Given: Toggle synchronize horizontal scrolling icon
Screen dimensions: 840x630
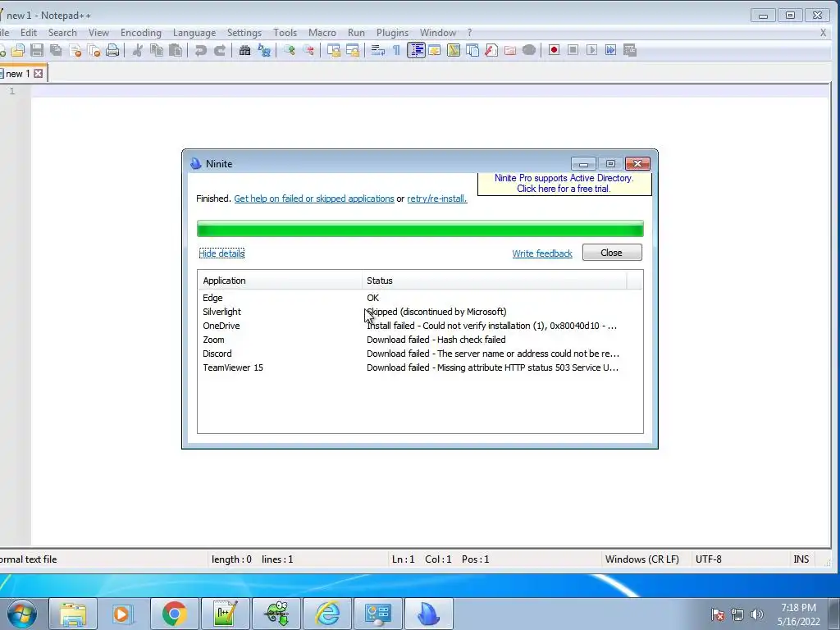Looking at the screenshot, I should click(x=353, y=50).
